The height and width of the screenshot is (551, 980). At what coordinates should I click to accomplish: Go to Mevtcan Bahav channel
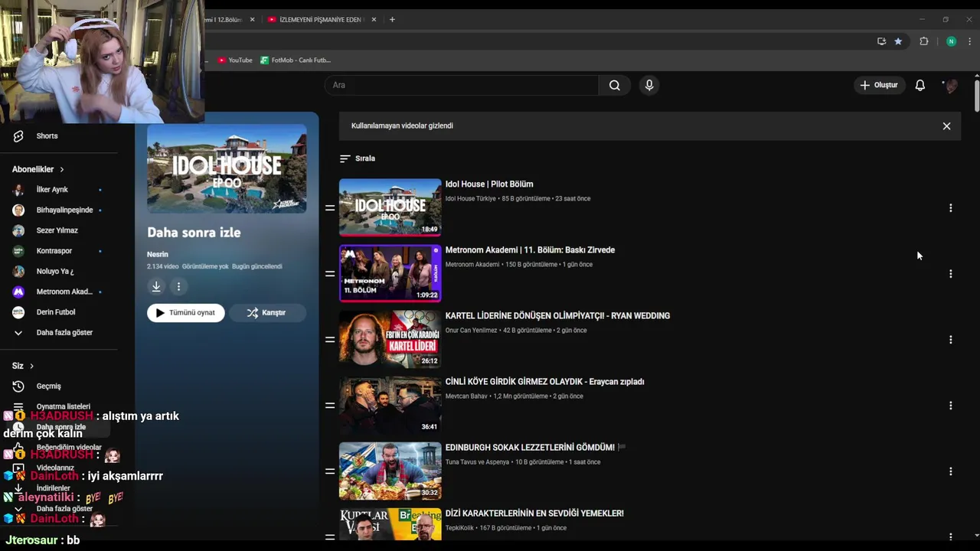466,396
